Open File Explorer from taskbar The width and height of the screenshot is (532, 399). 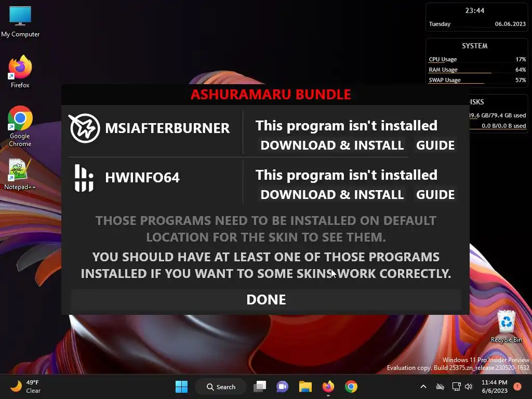pyautogui.click(x=305, y=387)
